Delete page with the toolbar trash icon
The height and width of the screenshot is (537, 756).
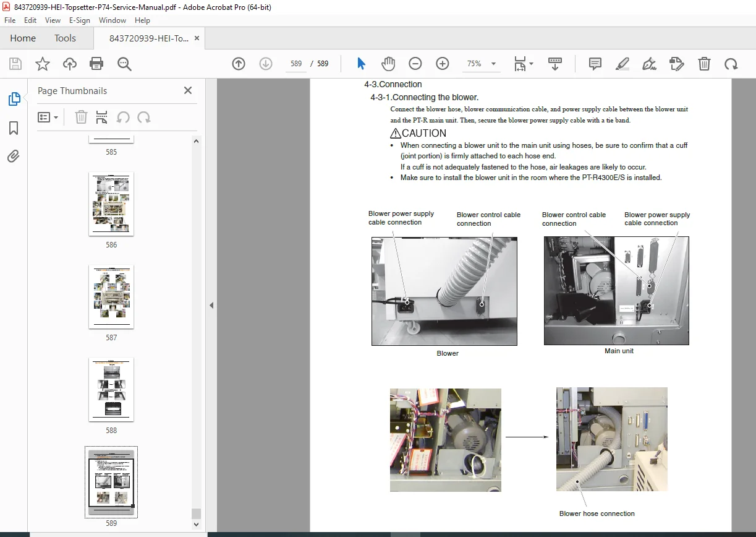(704, 64)
